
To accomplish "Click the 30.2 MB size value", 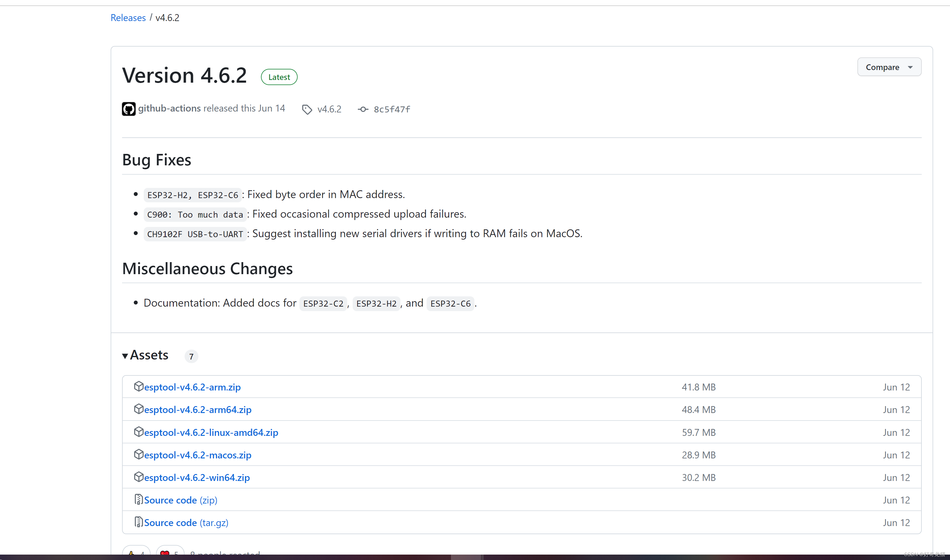I will coord(699,478).
